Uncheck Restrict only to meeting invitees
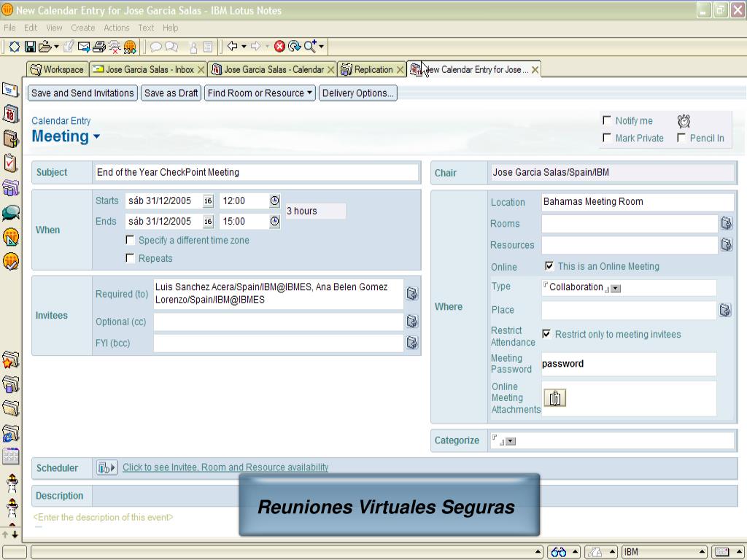This screenshot has height=560, width=747. (546, 334)
